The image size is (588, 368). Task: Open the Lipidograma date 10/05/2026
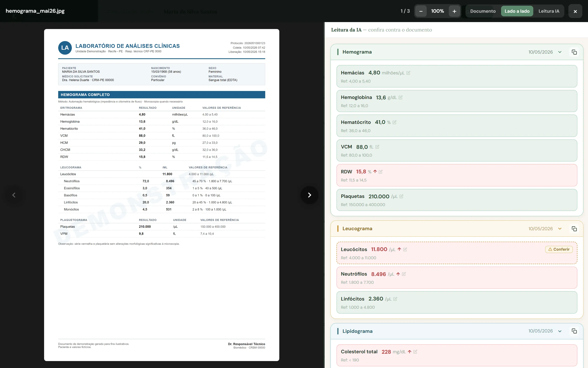pos(540,331)
